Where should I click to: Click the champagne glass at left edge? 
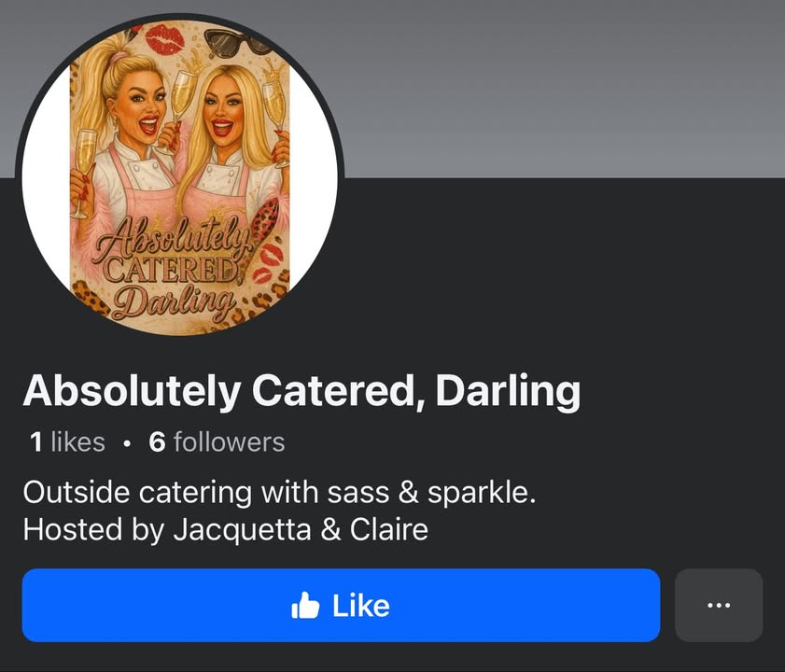pos(83,173)
